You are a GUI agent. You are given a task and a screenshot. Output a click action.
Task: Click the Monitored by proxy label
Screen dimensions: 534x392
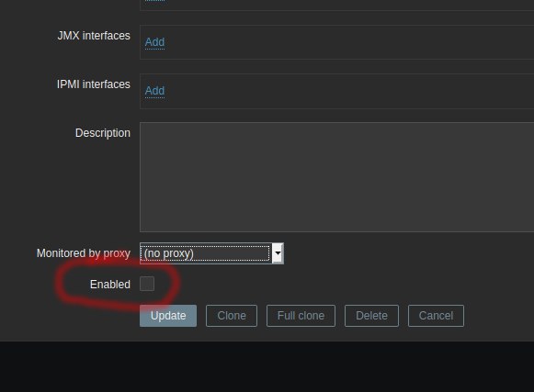[x=84, y=253]
